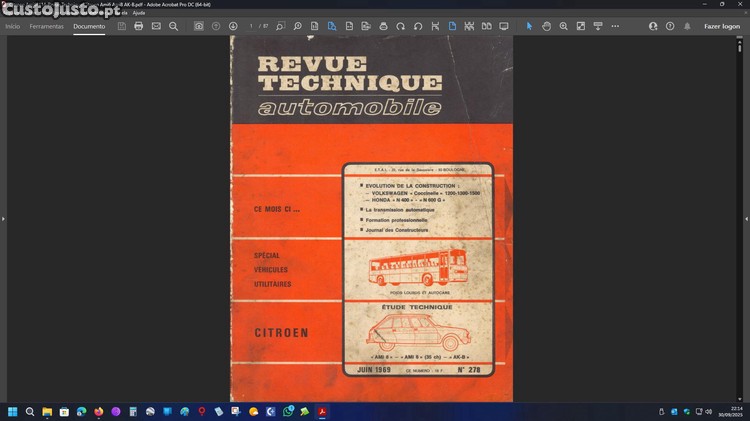Print the document with the printer icon

[x=139, y=26]
